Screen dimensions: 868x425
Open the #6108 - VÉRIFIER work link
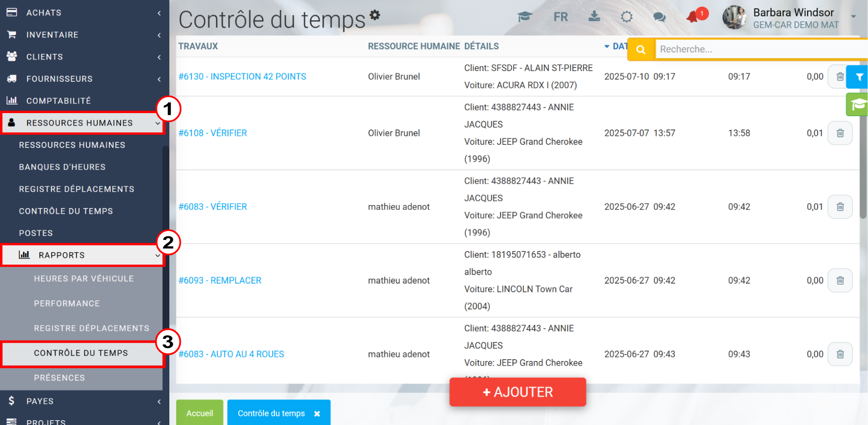[x=213, y=133]
